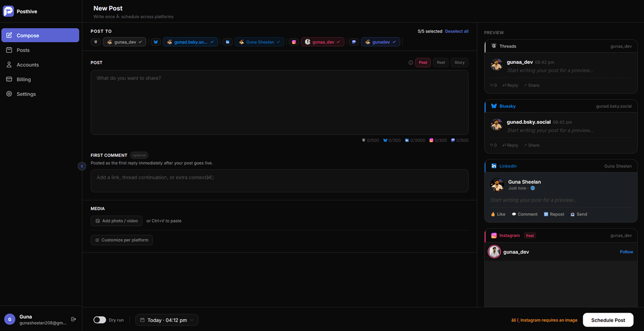Click Reply in the Threads preview

[510, 85]
